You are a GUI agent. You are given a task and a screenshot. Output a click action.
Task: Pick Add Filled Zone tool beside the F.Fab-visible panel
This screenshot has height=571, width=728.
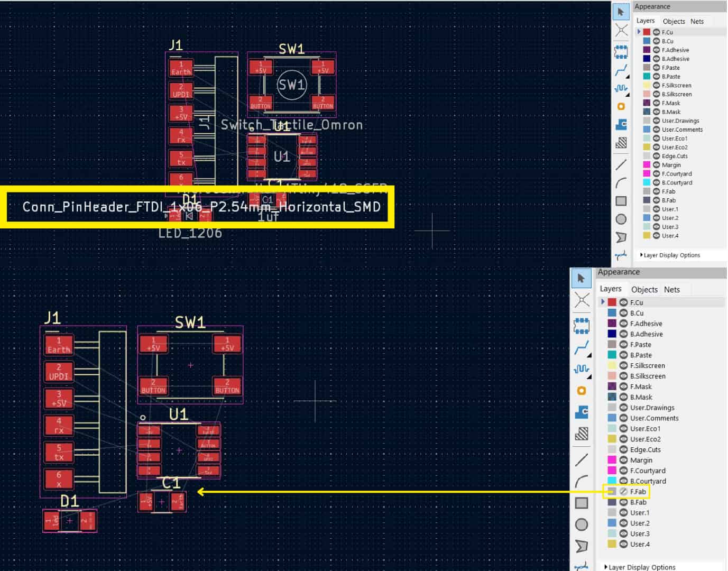click(621, 125)
